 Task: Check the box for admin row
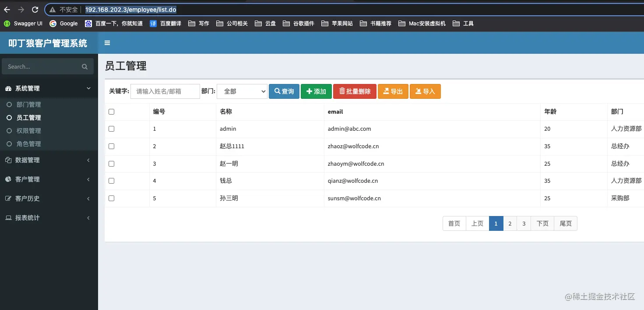111,129
